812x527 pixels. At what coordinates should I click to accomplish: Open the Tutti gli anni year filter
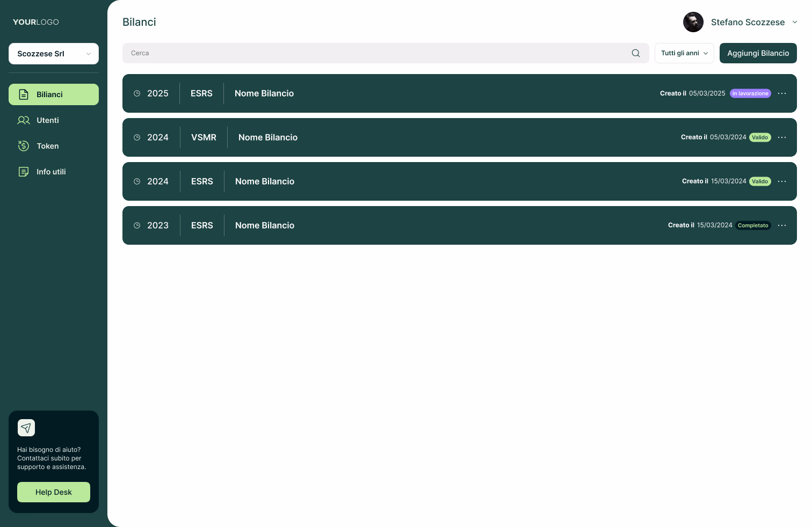(684, 53)
